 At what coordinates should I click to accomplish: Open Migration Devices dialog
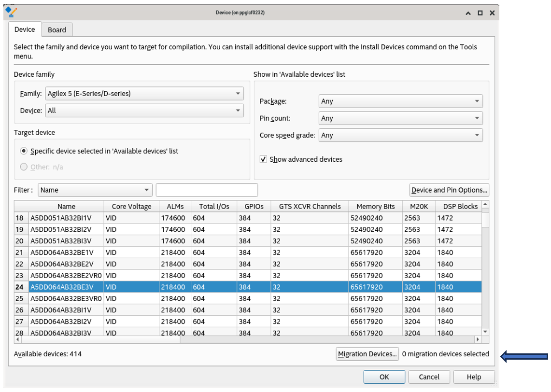(367, 354)
